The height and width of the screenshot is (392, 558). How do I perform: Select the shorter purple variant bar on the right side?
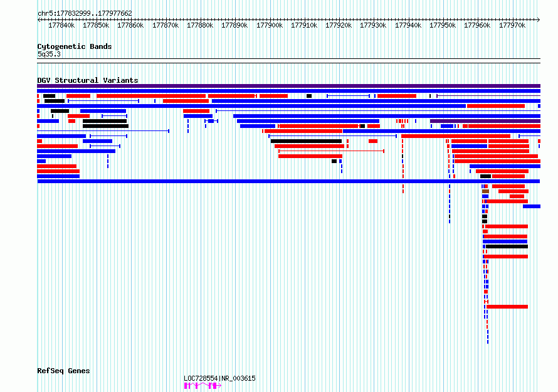(485, 121)
